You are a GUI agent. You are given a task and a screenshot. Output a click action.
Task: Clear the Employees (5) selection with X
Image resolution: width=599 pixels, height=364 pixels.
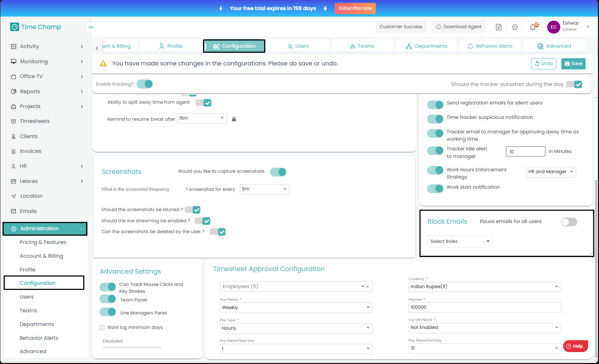coord(367,287)
